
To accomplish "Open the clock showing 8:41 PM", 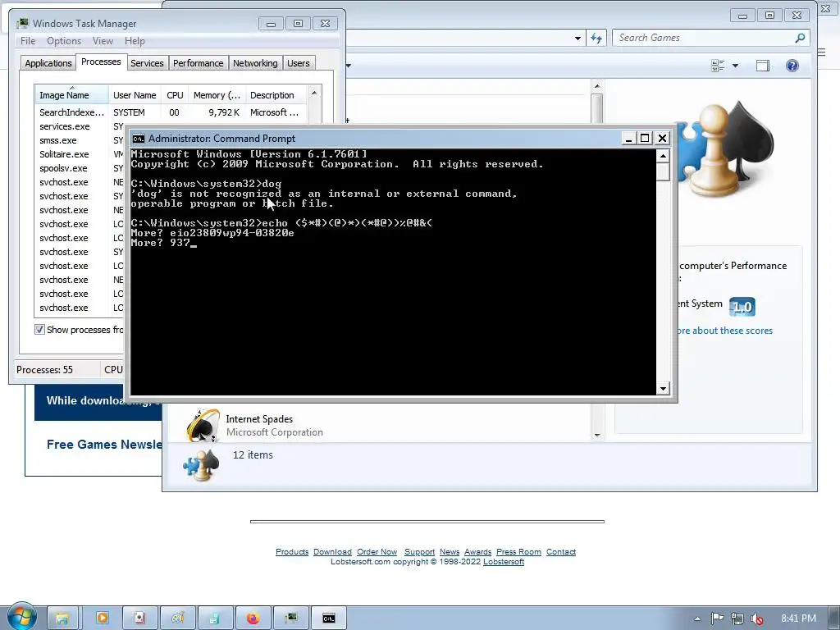I will point(798,619).
